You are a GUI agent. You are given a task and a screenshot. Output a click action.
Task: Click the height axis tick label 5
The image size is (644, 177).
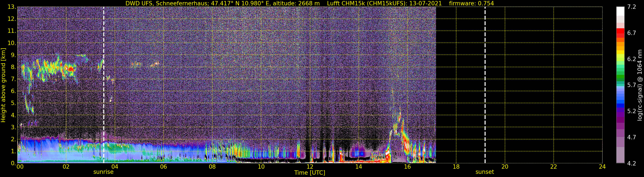coord(13,103)
